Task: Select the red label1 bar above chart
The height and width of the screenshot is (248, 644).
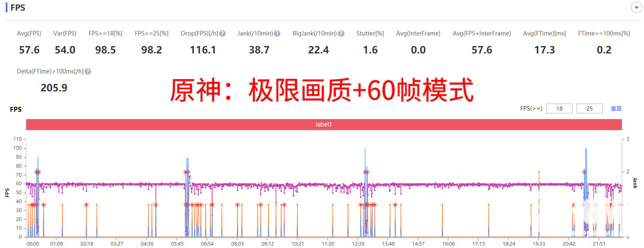Action: (x=324, y=124)
